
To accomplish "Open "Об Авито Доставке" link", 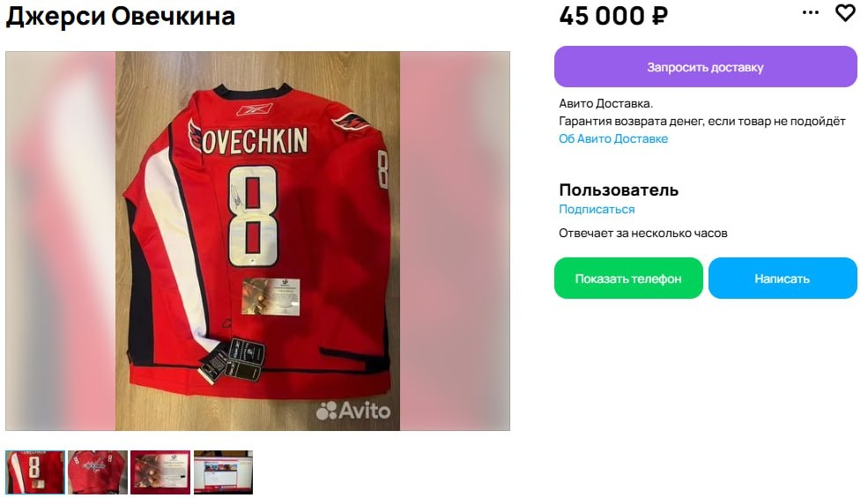I will (x=612, y=138).
